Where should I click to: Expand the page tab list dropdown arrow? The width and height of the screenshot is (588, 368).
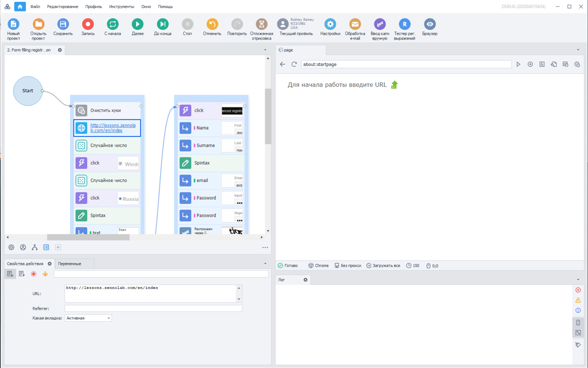[578, 50]
